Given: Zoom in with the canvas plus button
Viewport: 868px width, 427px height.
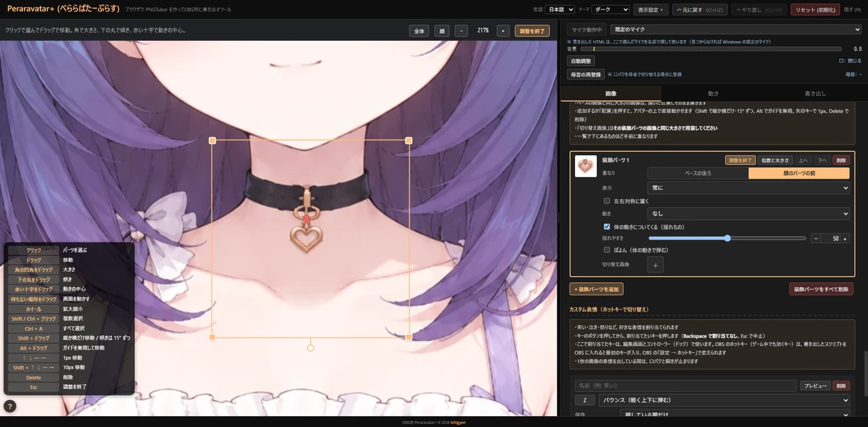Looking at the screenshot, I should coord(502,31).
